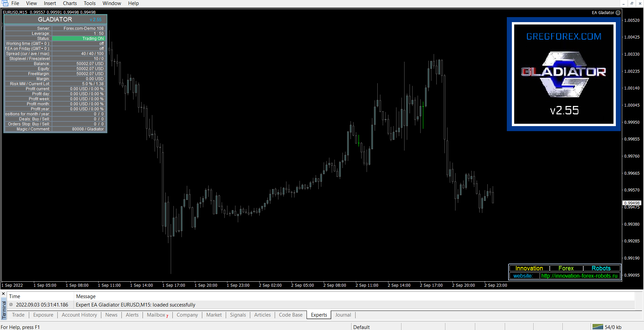Open the Mailbox tab
This screenshot has height=330, width=644.
[x=157, y=315]
